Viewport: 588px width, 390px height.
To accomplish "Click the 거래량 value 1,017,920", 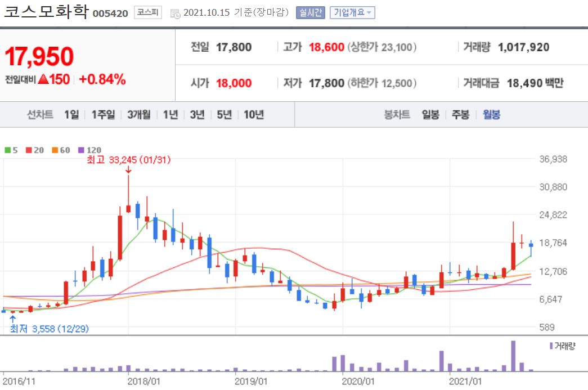I will [x=523, y=47].
